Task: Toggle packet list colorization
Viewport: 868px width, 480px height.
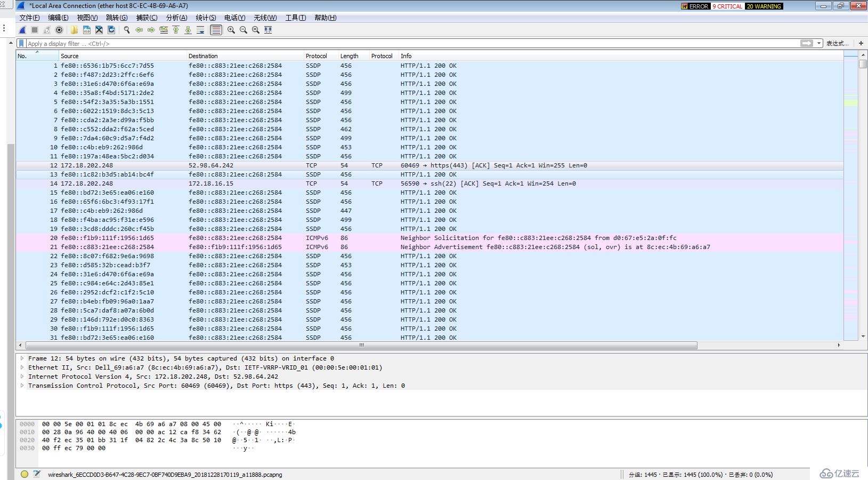Action: pyautogui.click(x=216, y=30)
